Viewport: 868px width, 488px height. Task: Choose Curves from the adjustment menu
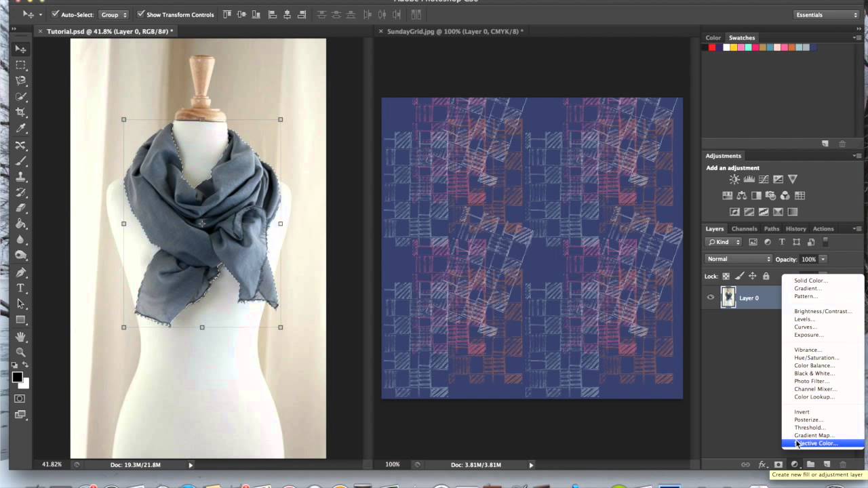tap(823, 327)
